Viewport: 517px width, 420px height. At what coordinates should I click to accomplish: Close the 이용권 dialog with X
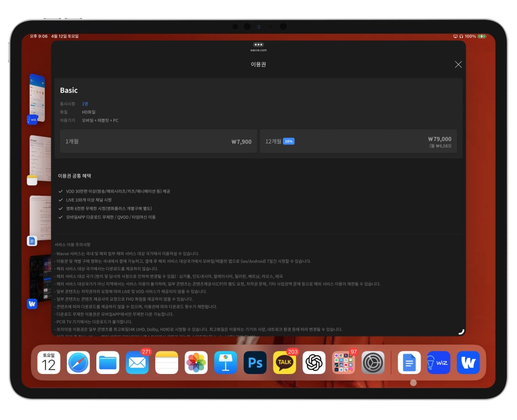[x=458, y=64]
